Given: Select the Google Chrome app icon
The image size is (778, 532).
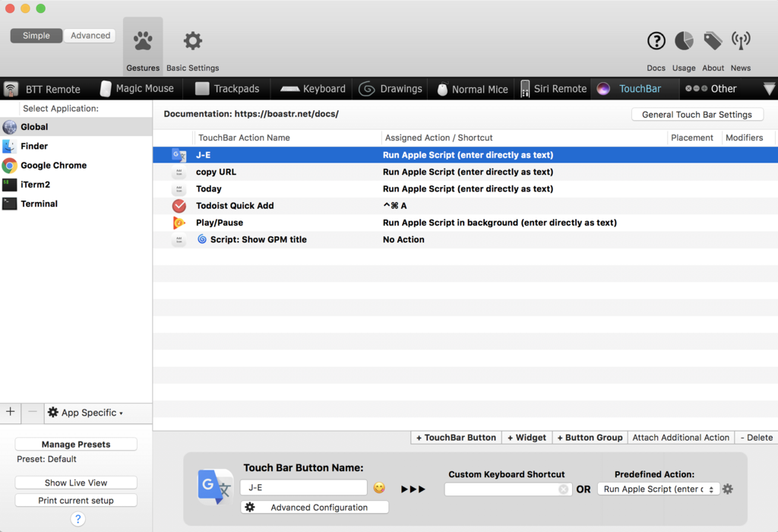Looking at the screenshot, I should pos(9,165).
